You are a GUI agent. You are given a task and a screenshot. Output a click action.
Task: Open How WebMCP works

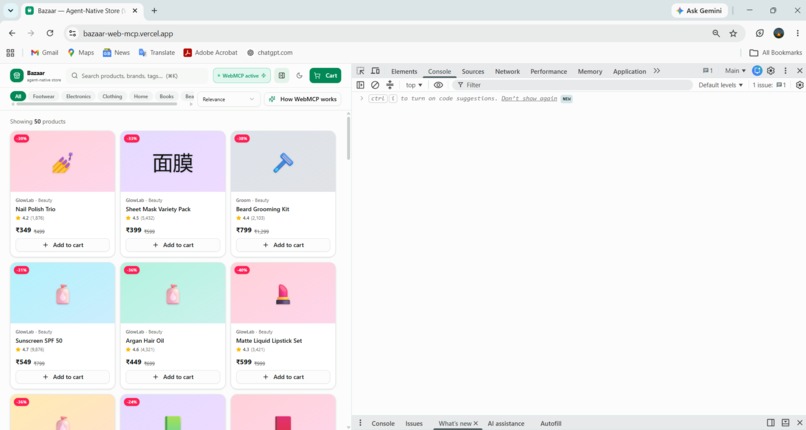pos(303,99)
